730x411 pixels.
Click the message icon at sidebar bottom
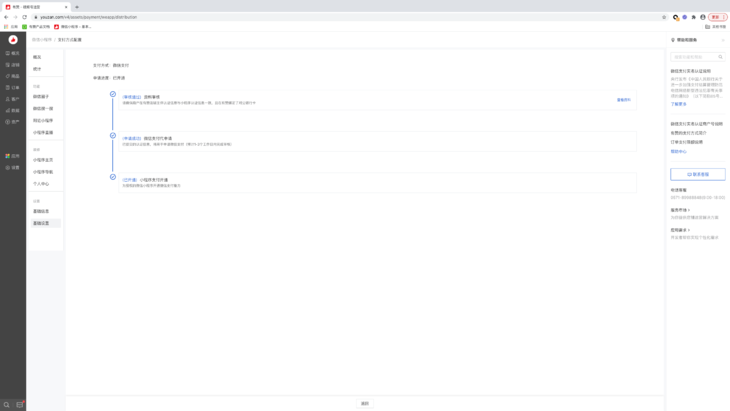point(20,405)
